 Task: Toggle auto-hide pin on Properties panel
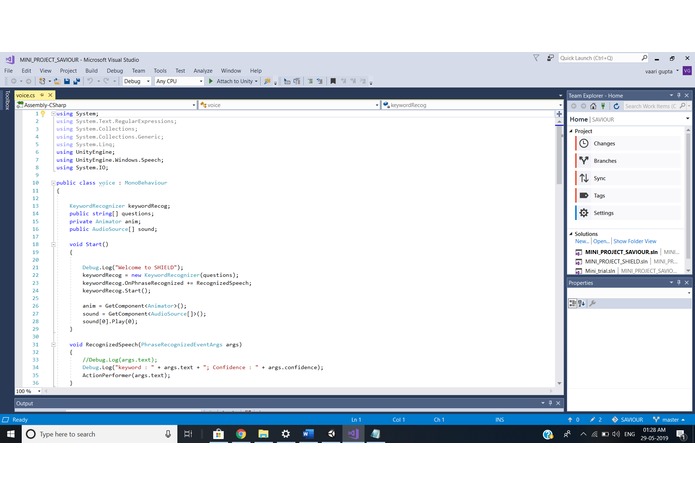[679, 282]
